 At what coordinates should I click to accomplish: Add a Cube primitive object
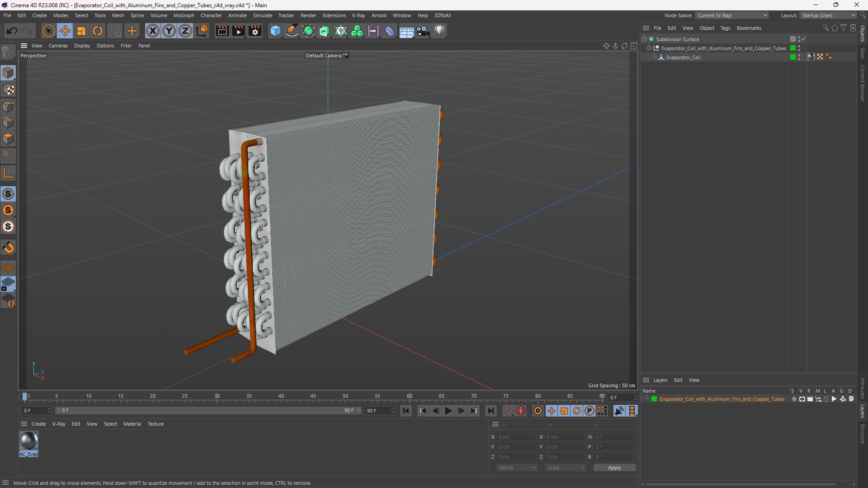point(275,31)
